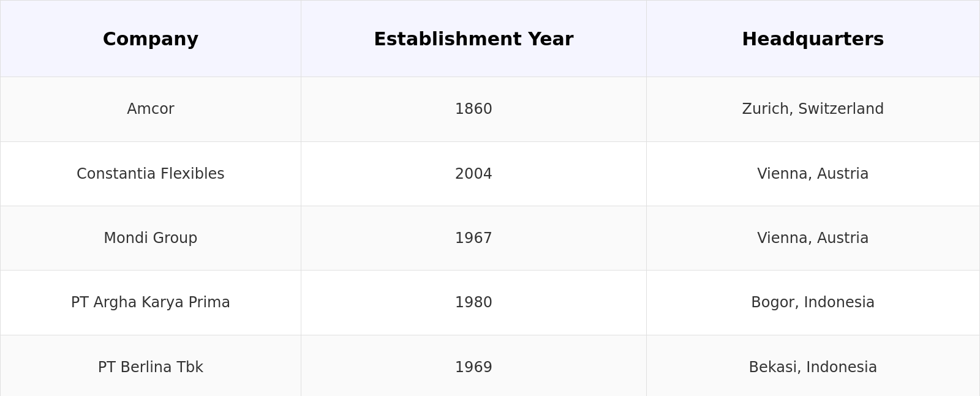Select the Constantia Flexibles cell
The height and width of the screenshot is (396, 980).
(x=151, y=174)
